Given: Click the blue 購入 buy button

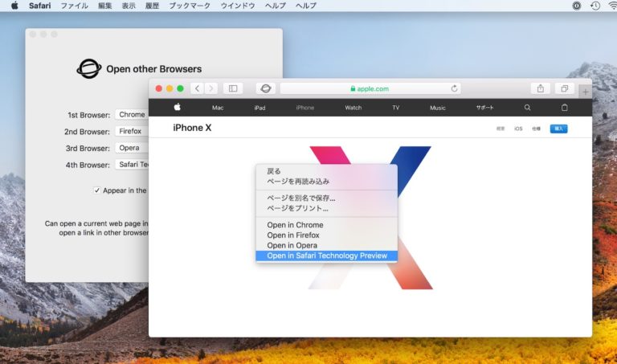Looking at the screenshot, I should click(559, 129).
